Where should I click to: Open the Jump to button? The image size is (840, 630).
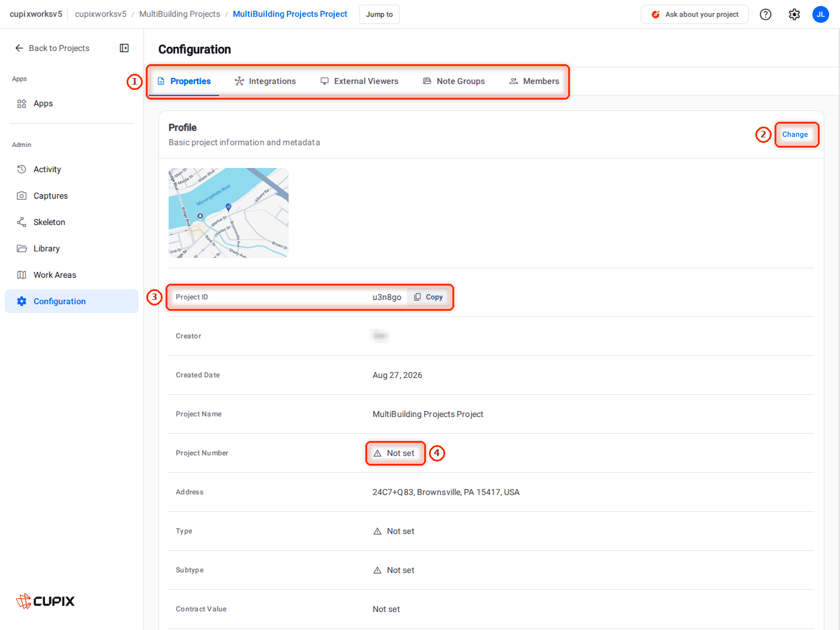[x=379, y=14]
